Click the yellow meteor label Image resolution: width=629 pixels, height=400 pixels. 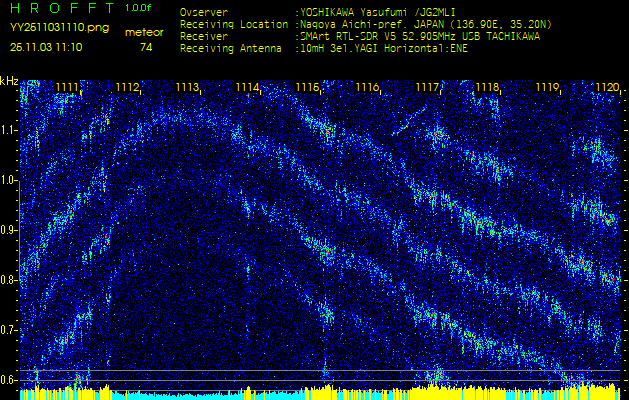click(146, 32)
